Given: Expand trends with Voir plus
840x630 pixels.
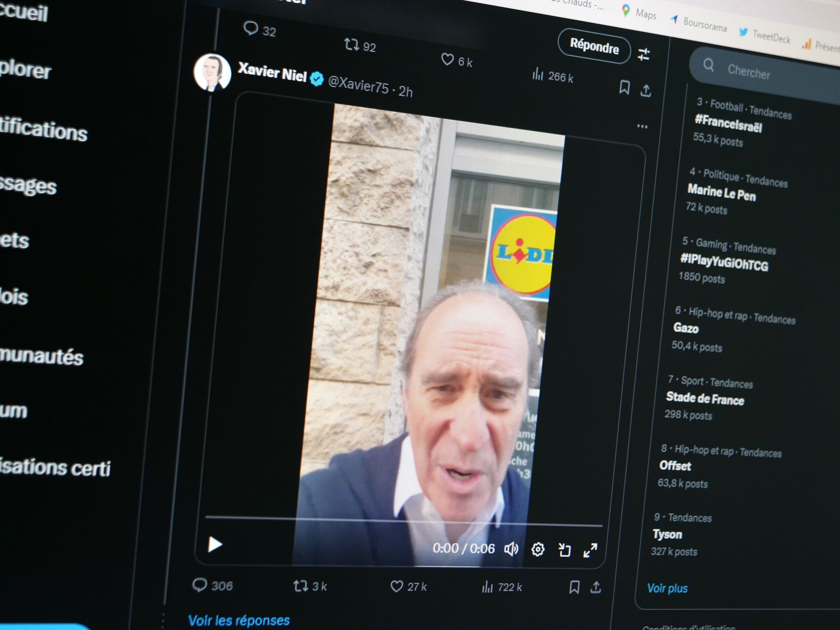Looking at the screenshot, I should tap(667, 588).
